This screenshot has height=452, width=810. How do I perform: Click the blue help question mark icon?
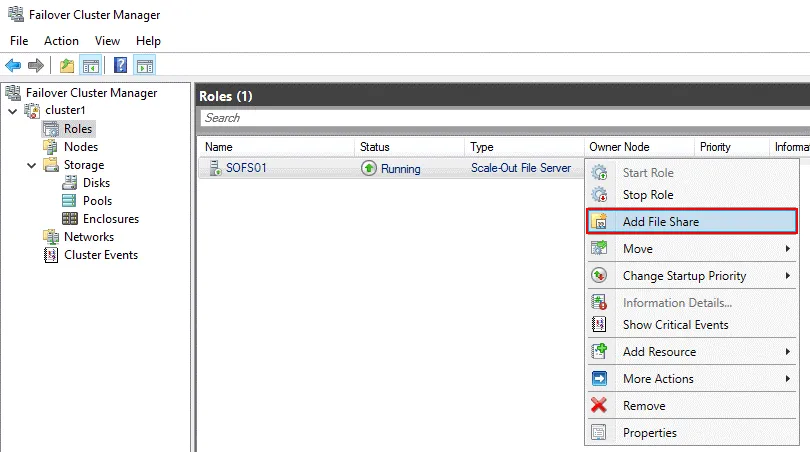pos(120,66)
